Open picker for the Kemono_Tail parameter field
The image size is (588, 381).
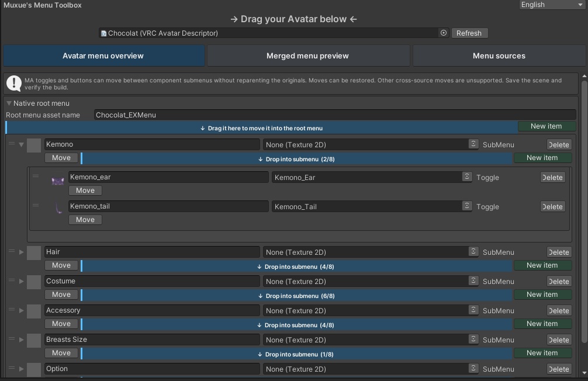click(x=467, y=206)
